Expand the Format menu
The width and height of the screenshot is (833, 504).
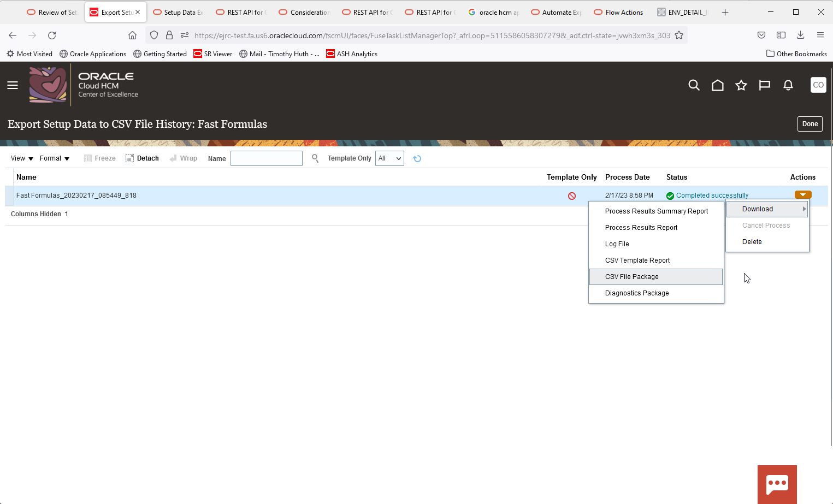(55, 158)
